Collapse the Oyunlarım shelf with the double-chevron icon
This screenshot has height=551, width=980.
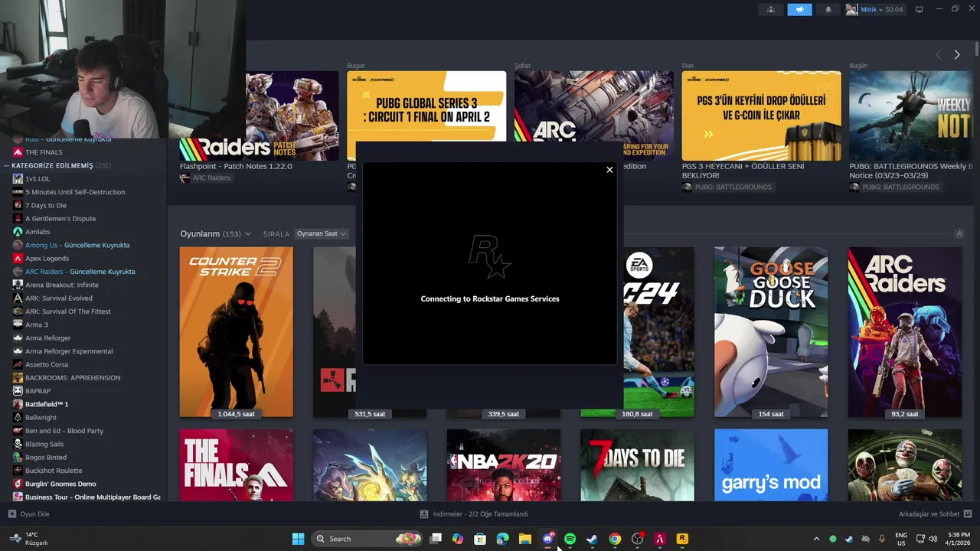(959, 233)
